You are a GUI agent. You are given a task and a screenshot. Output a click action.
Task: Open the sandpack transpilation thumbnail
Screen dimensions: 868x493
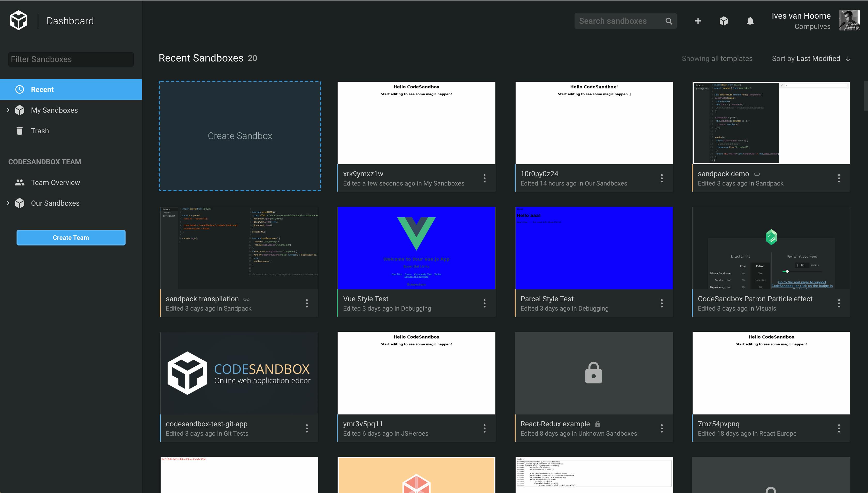coord(239,248)
